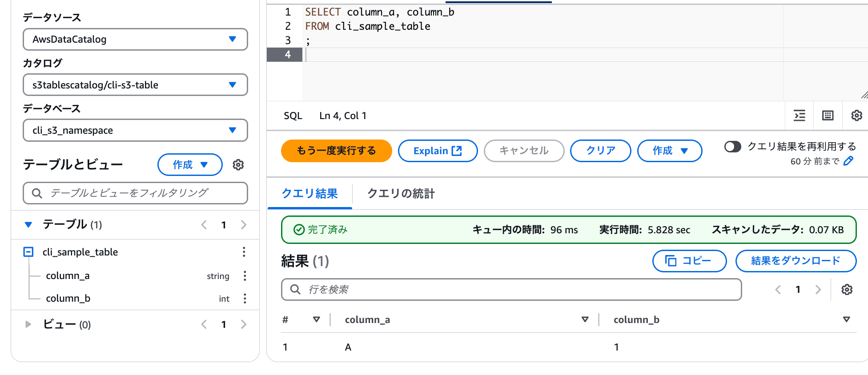Open the editor settings gear icon
The width and height of the screenshot is (868, 375).
click(x=856, y=116)
